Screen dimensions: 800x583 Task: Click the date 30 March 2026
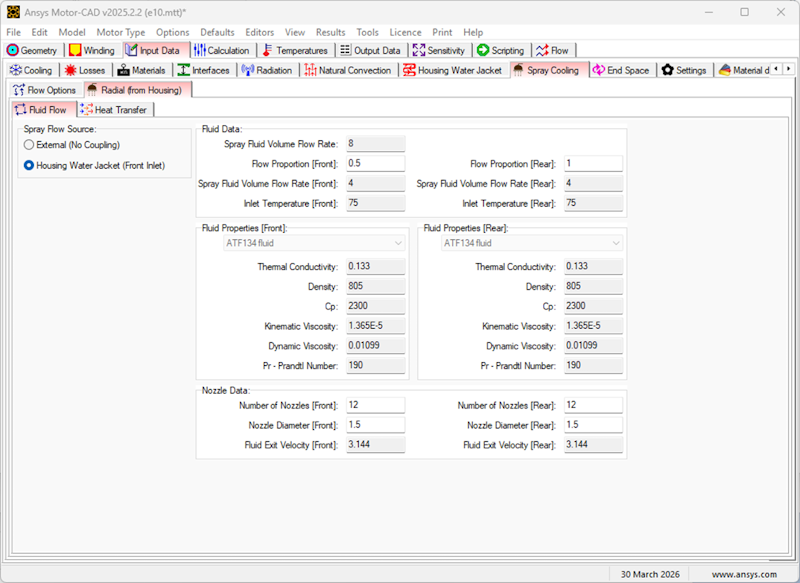point(650,574)
